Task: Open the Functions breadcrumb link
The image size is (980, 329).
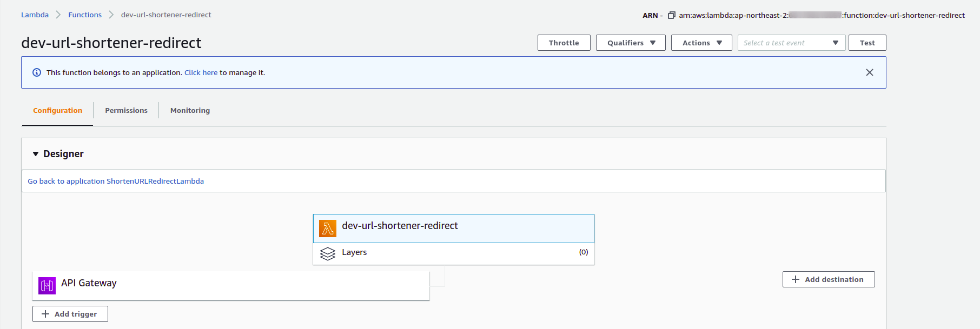Action: tap(85, 15)
